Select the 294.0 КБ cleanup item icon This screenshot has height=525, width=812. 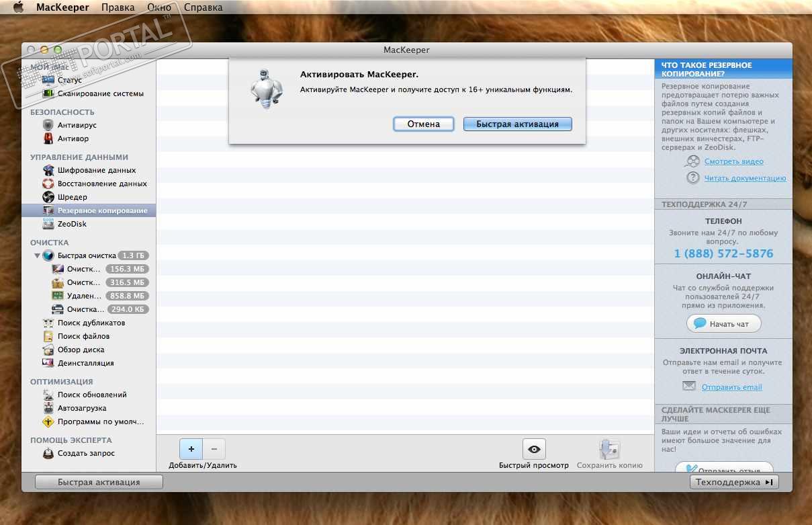point(58,309)
